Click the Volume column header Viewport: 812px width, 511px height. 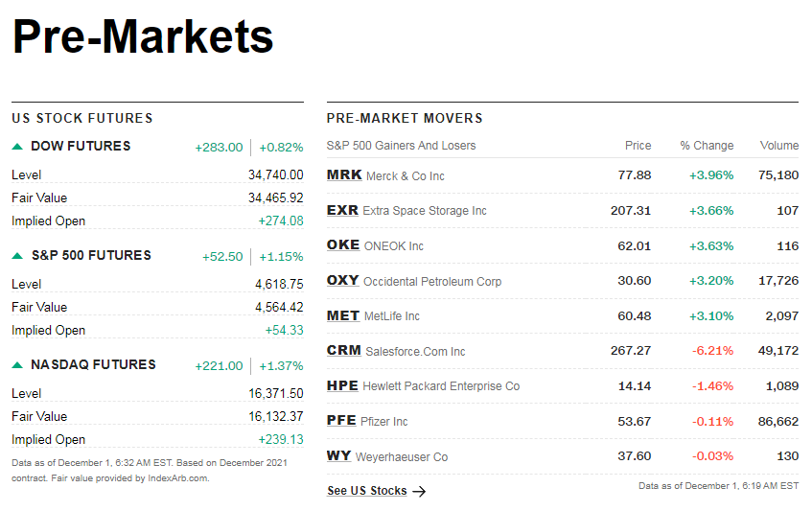(x=778, y=146)
